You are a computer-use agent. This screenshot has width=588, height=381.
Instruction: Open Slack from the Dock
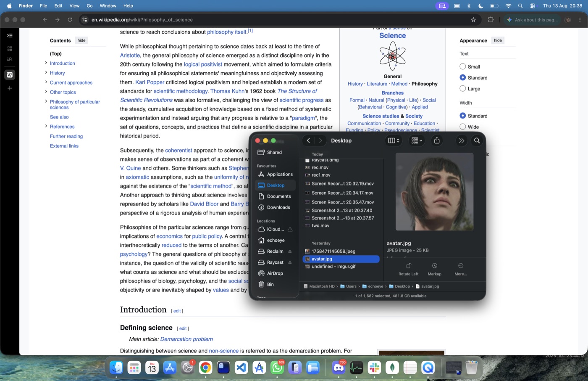pos(374,368)
